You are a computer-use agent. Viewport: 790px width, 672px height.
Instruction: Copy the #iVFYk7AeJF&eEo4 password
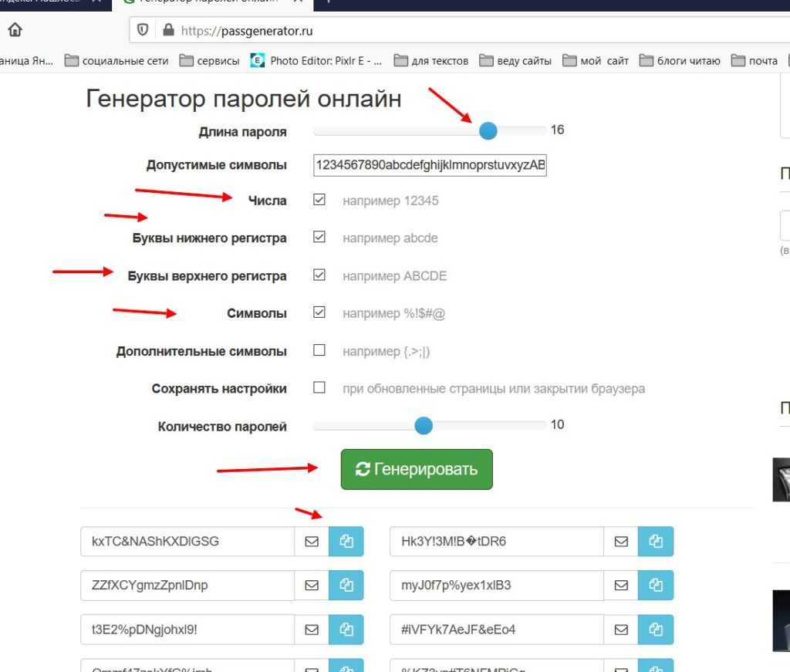[656, 630]
